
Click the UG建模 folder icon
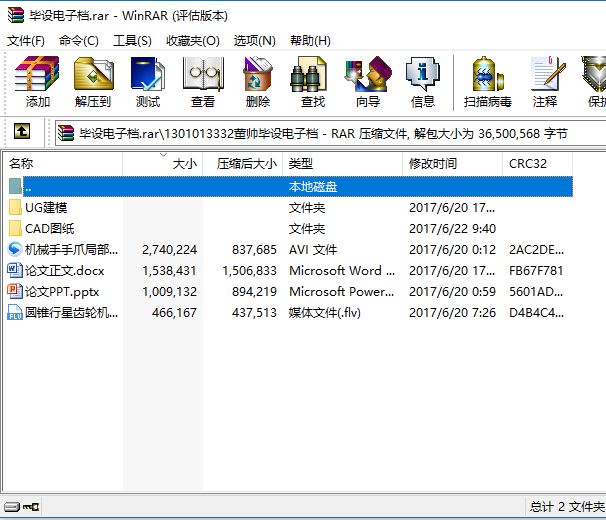[x=15, y=207]
